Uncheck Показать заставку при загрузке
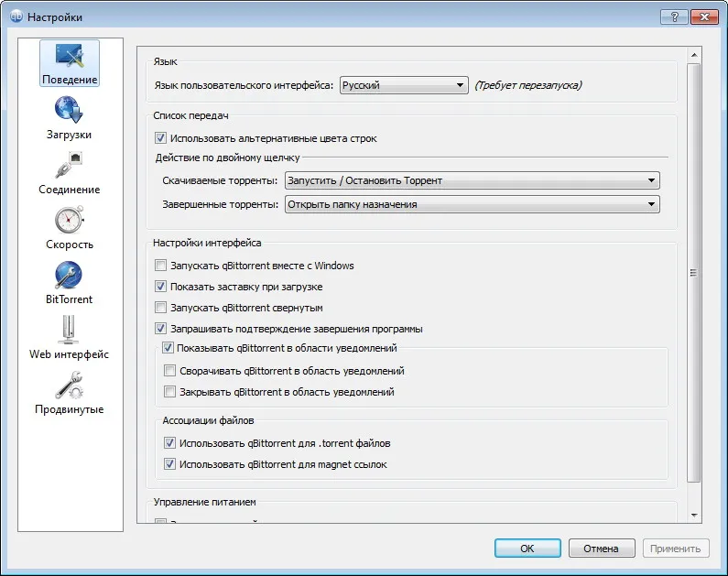Screen dimensions: 728x576 click(x=160, y=287)
